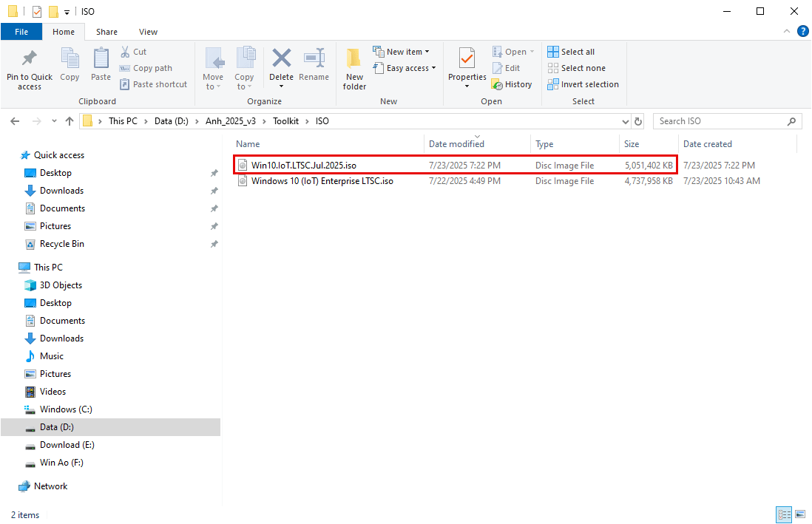Viewport: 812px width, 524px height.
Task: Click the Rename ribbon button
Action: point(314,64)
